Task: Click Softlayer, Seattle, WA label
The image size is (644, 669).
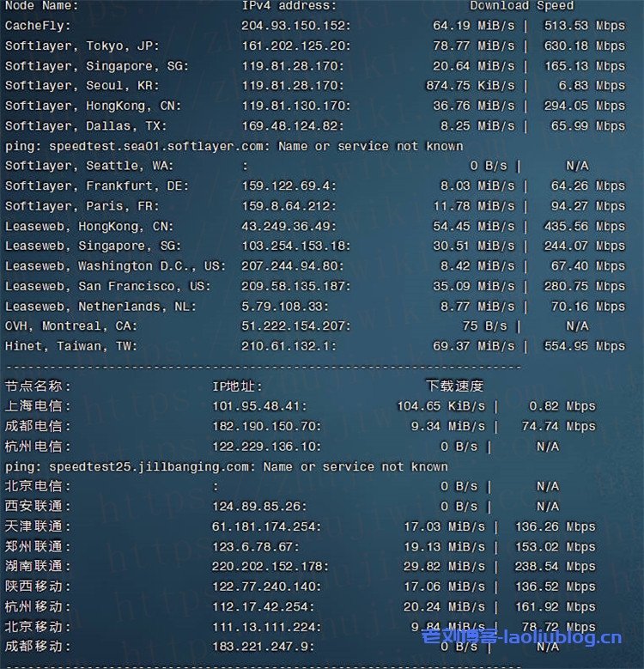Action: tap(89, 166)
